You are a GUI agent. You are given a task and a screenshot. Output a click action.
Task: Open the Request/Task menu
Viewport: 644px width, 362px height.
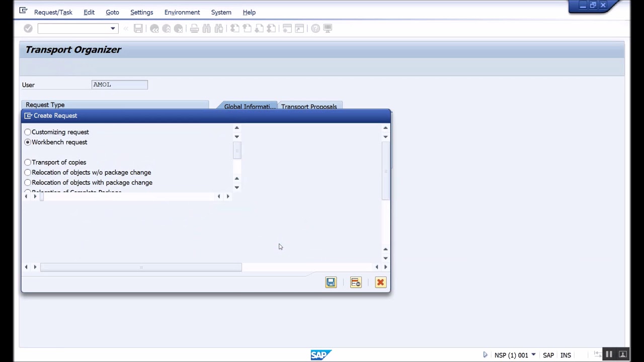click(x=53, y=12)
